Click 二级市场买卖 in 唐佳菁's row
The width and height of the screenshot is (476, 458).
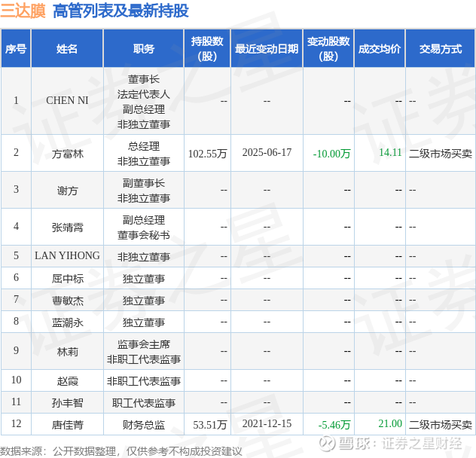point(441,425)
